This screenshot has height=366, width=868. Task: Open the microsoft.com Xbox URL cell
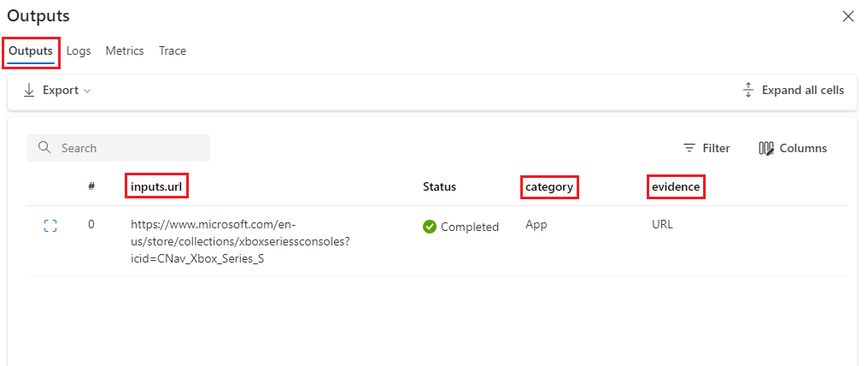coord(239,241)
